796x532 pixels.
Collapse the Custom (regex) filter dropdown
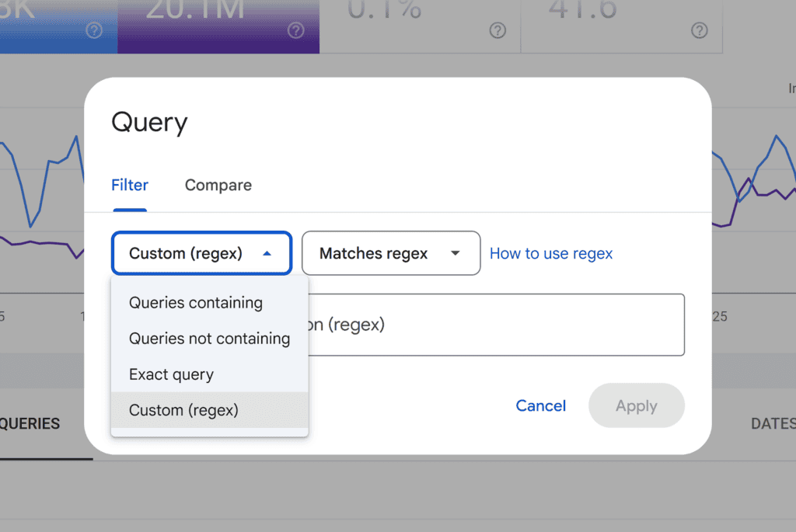(201, 253)
